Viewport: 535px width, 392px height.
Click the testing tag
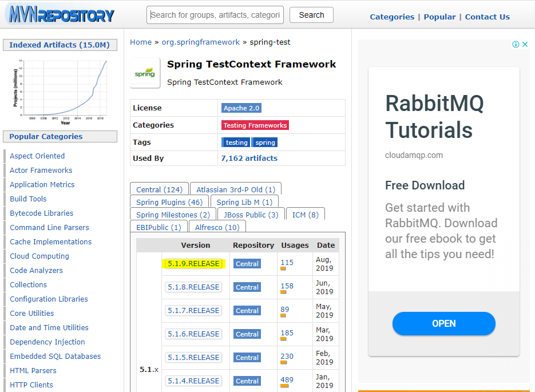click(236, 142)
